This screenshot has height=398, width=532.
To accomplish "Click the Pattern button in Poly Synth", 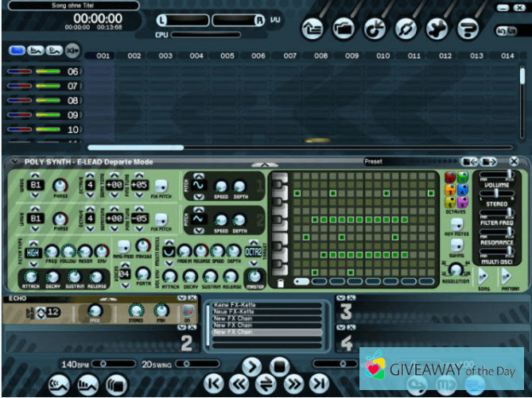I will (507, 276).
